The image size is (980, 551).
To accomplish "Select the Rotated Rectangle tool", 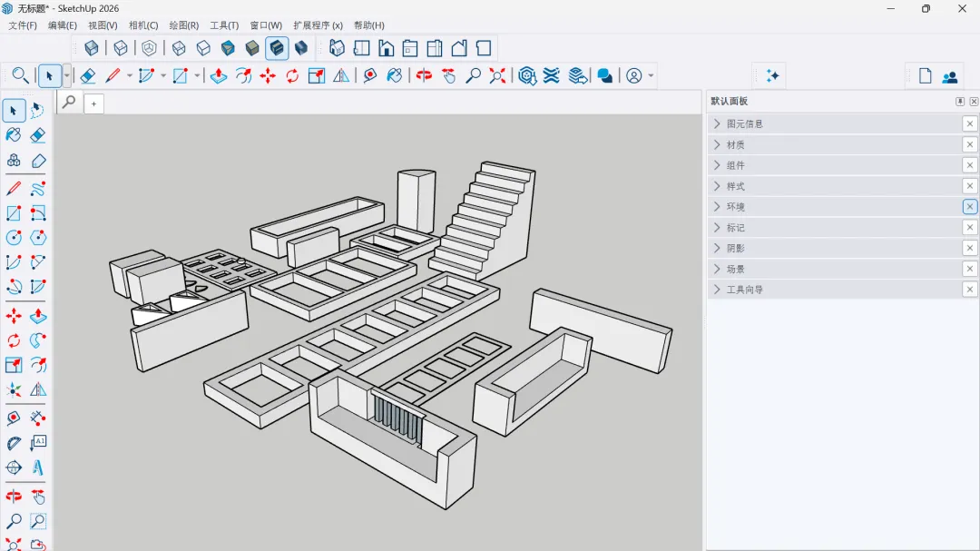I will tap(37, 213).
